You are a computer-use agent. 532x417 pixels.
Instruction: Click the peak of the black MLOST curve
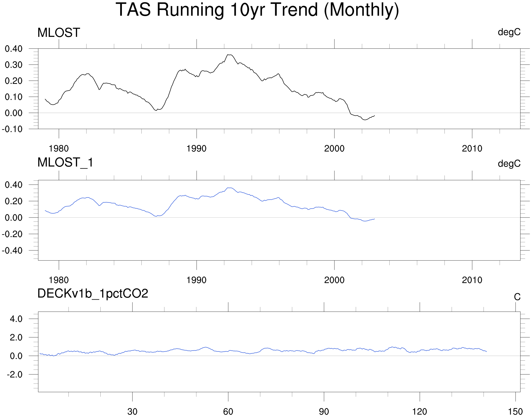pyautogui.click(x=229, y=55)
